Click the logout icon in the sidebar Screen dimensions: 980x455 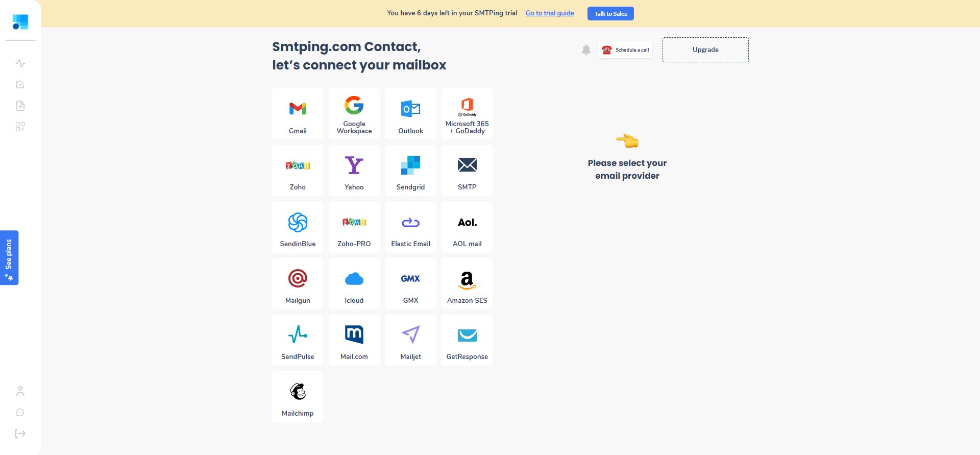click(x=20, y=434)
